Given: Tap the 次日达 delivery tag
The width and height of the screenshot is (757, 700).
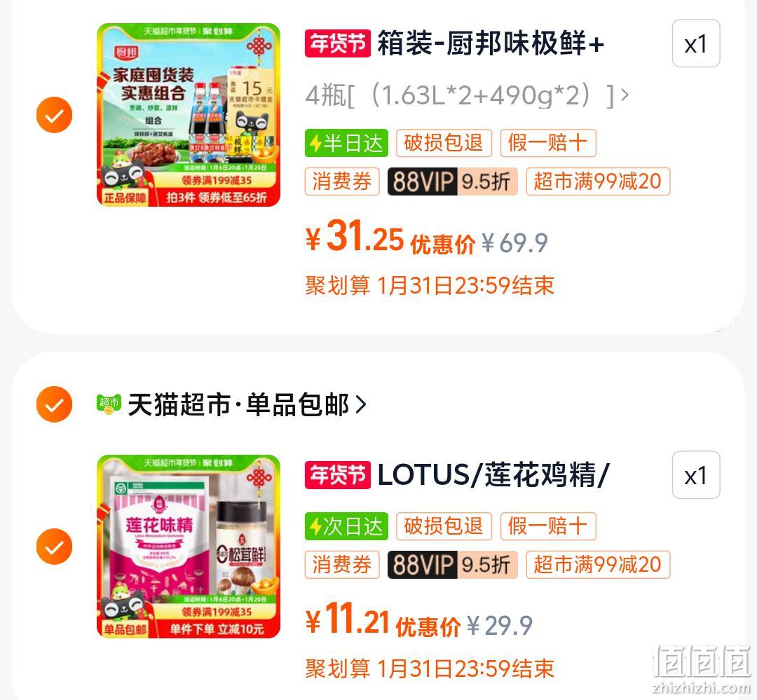Looking at the screenshot, I should coord(346,526).
